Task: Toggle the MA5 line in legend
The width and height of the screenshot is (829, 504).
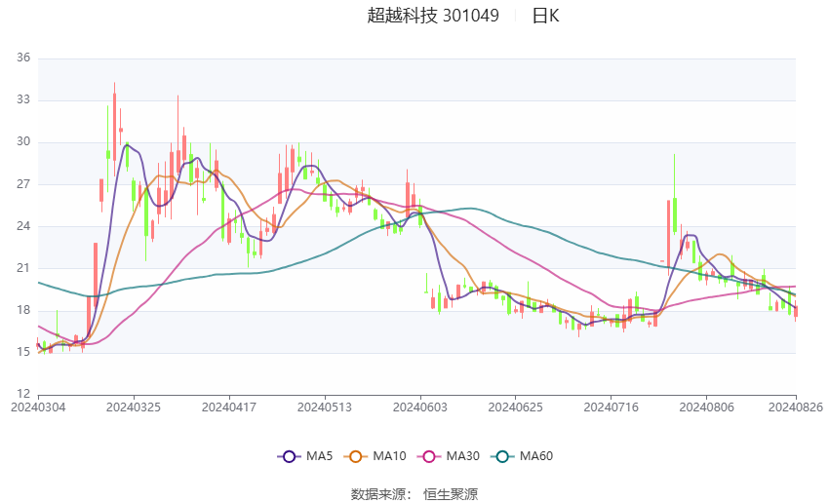Action: (x=305, y=456)
